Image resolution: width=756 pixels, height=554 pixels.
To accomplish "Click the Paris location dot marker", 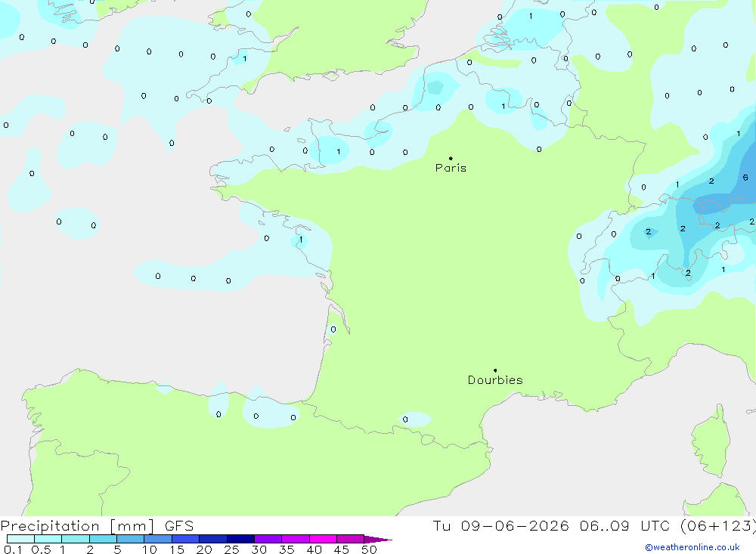I will pyautogui.click(x=451, y=158).
